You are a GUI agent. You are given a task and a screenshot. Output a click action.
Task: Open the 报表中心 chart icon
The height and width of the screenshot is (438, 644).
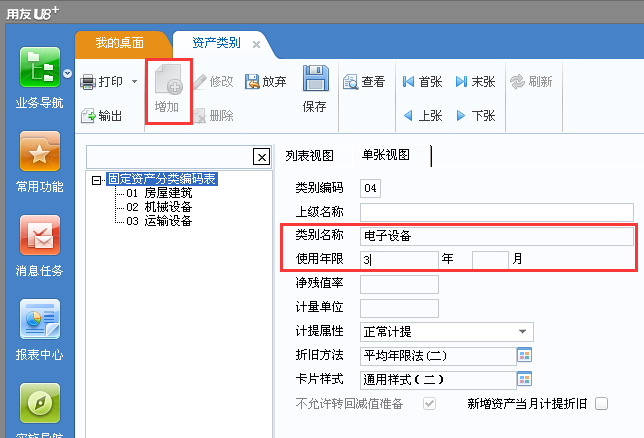click(x=40, y=319)
